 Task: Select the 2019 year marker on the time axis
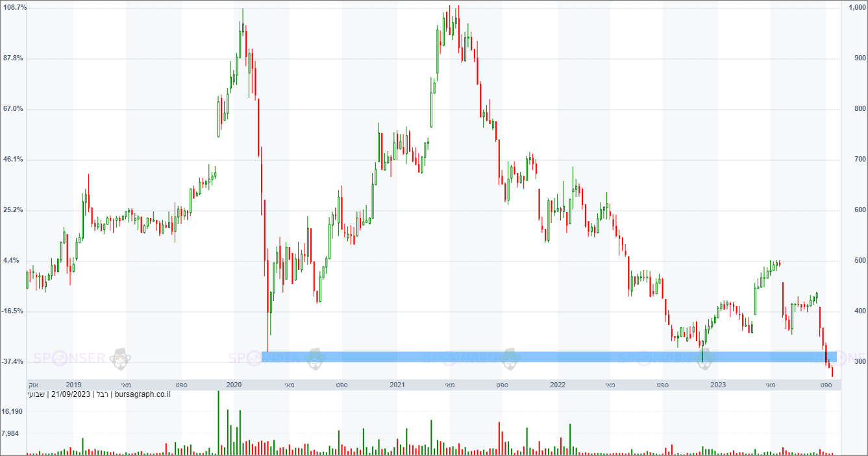tap(73, 385)
